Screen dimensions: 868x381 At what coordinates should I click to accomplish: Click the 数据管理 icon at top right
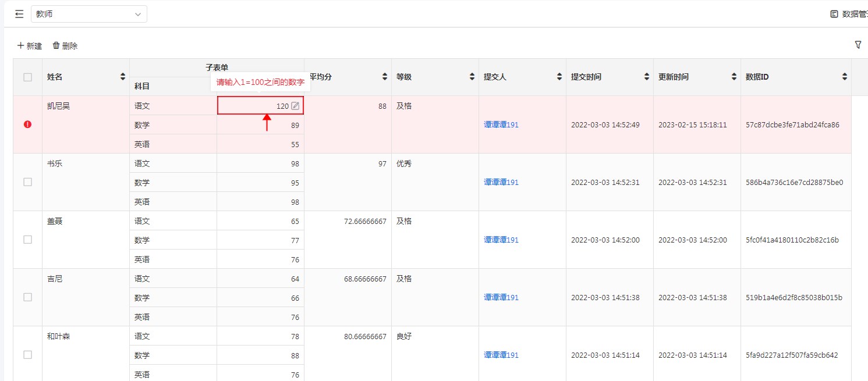(x=834, y=14)
